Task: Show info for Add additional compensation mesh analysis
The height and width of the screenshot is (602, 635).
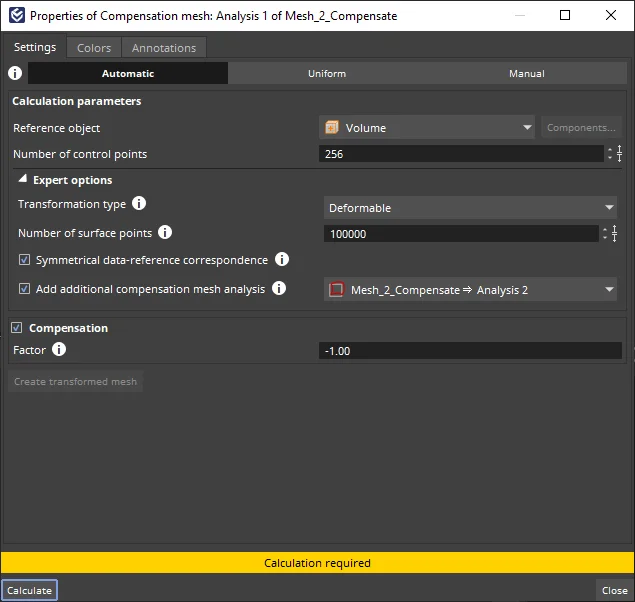Action: (279, 288)
